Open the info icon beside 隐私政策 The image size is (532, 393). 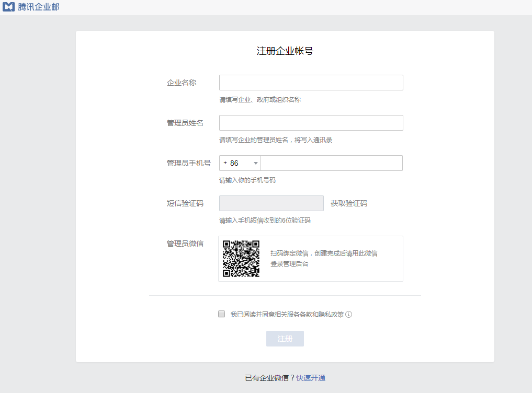pyautogui.click(x=349, y=314)
